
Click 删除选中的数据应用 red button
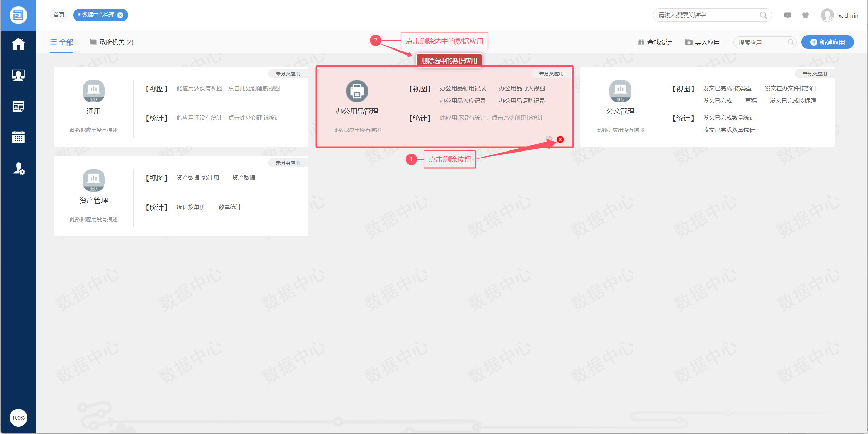[449, 61]
